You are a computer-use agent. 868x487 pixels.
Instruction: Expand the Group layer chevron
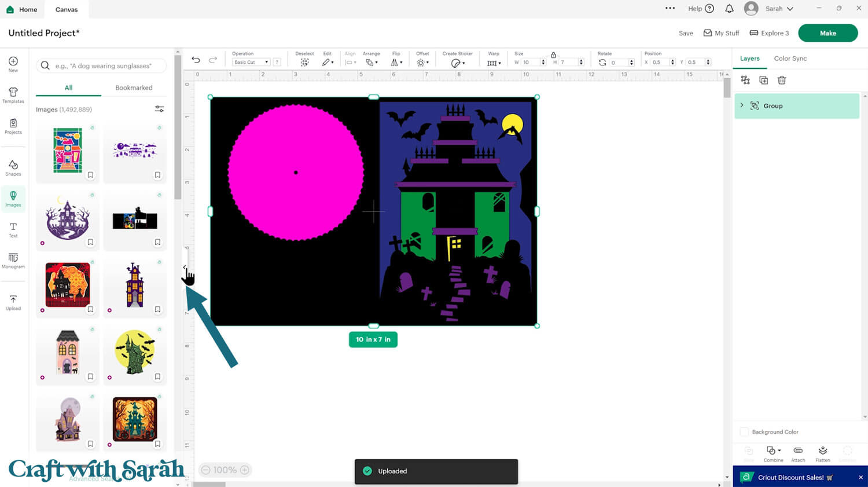[742, 105]
